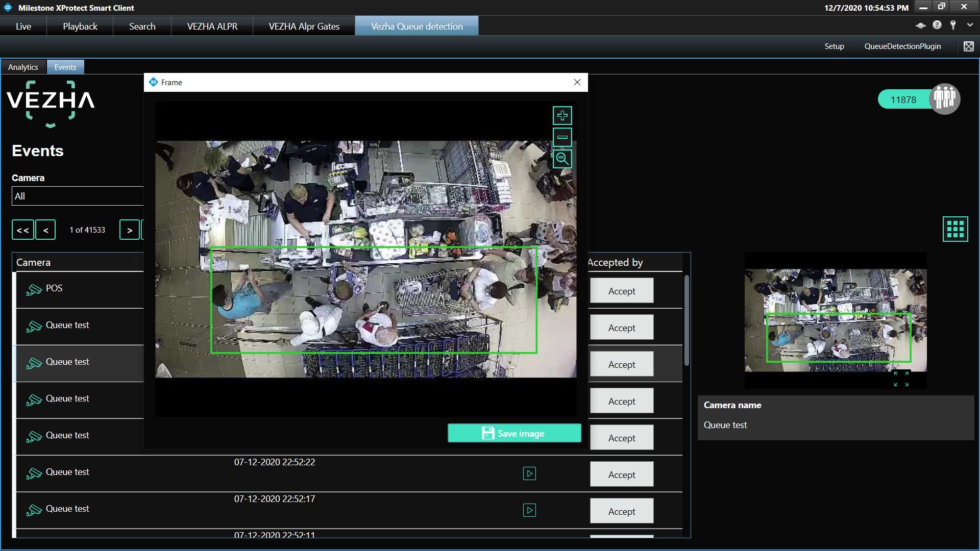Click the camera icon in POS row
Viewport: 980px width, 551px height.
click(x=34, y=290)
